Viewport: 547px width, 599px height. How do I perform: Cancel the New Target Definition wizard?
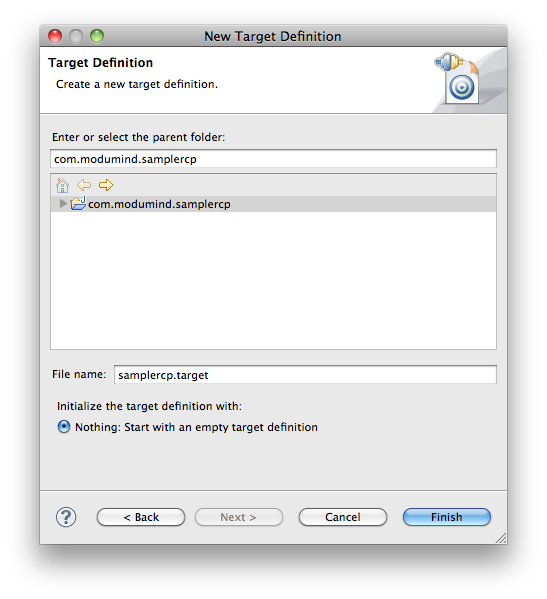[343, 517]
